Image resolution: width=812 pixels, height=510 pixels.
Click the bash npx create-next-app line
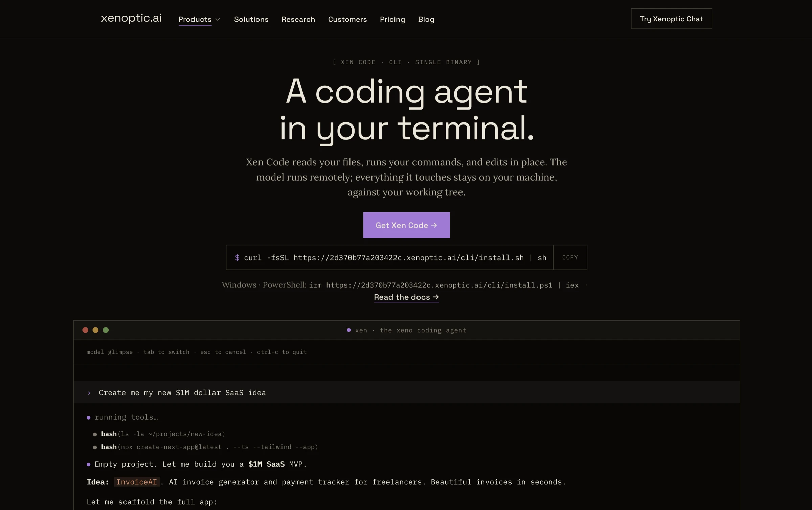point(209,447)
